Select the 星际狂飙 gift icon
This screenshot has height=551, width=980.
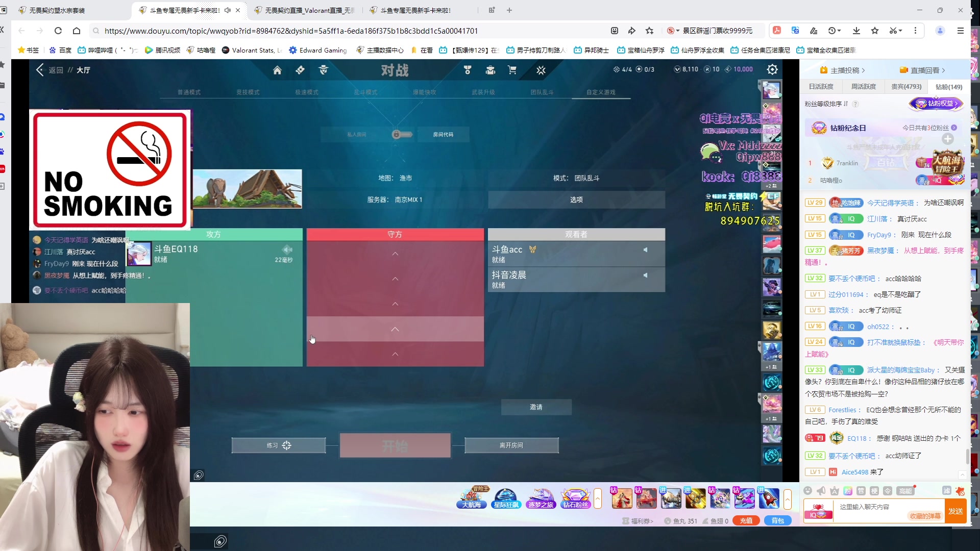coord(506,498)
